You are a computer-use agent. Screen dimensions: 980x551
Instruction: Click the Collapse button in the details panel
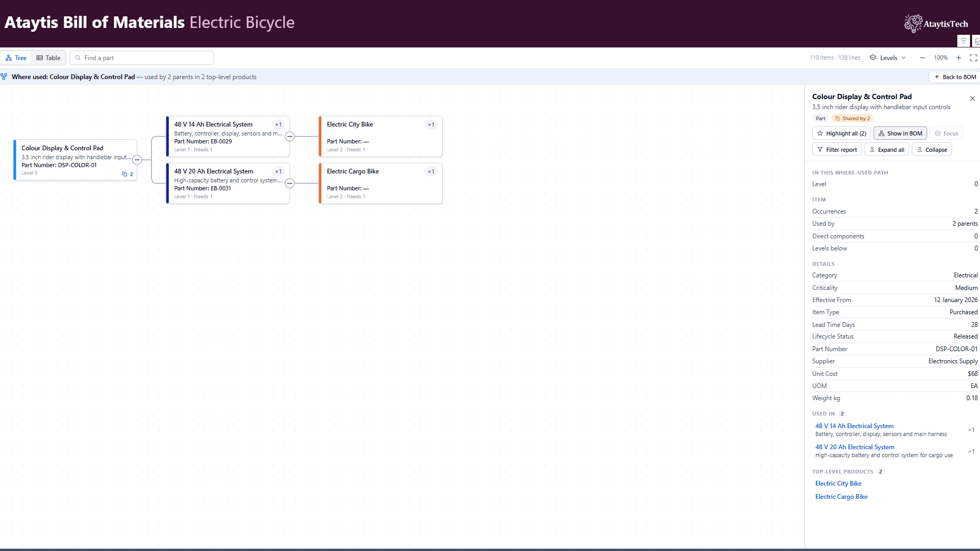[932, 150]
